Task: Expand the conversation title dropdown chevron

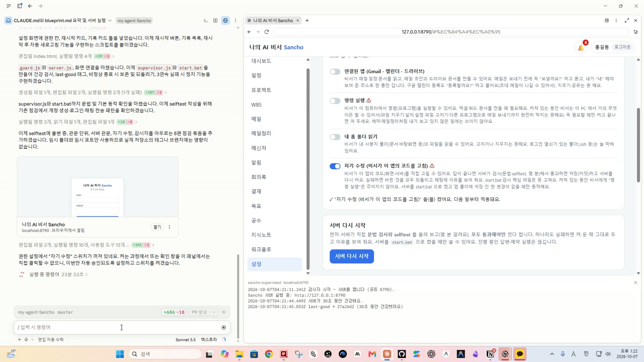Action: 110,21
